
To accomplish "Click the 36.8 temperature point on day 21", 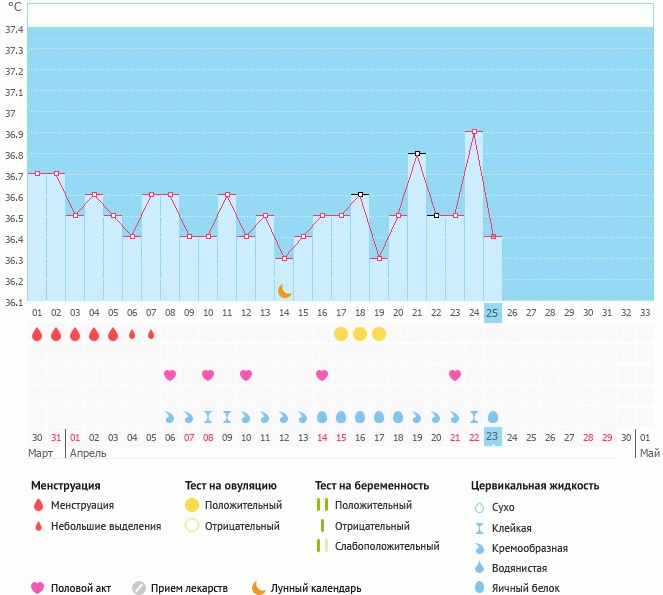I will tap(417, 153).
